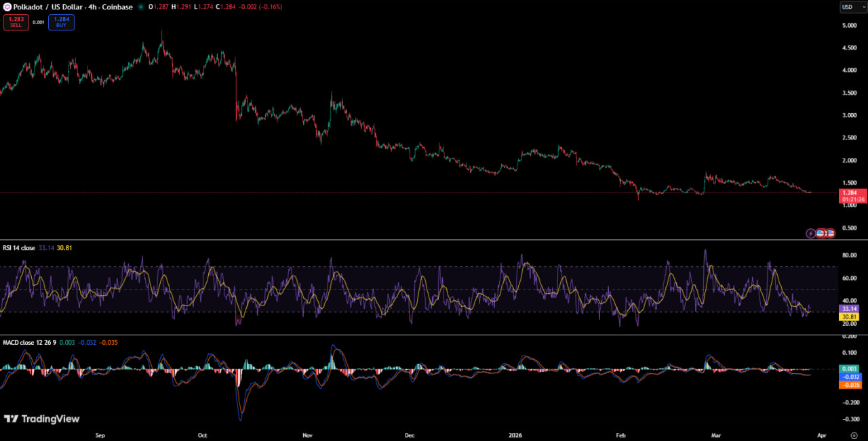Click the leftmost US flag economic event icon
This screenshot has width=868, height=441.
(820, 233)
